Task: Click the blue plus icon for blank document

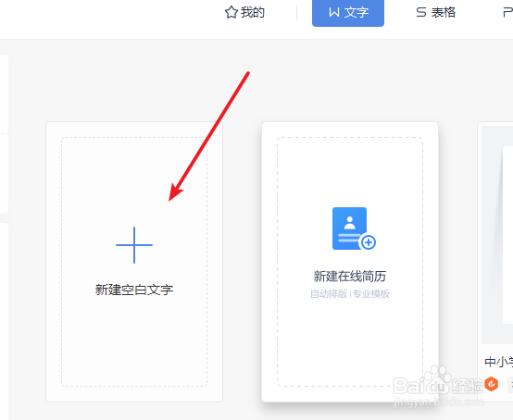Action: pos(134,245)
